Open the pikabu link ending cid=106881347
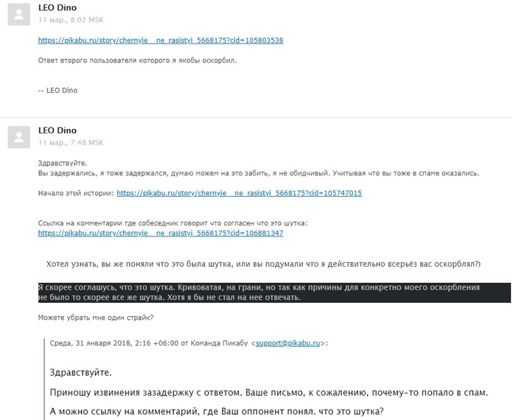The image size is (516, 420). [161, 233]
